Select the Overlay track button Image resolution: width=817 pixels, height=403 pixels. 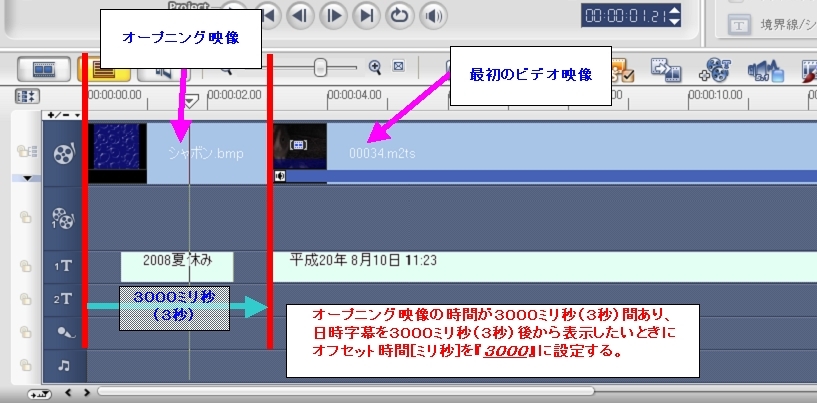click(64, 218)
